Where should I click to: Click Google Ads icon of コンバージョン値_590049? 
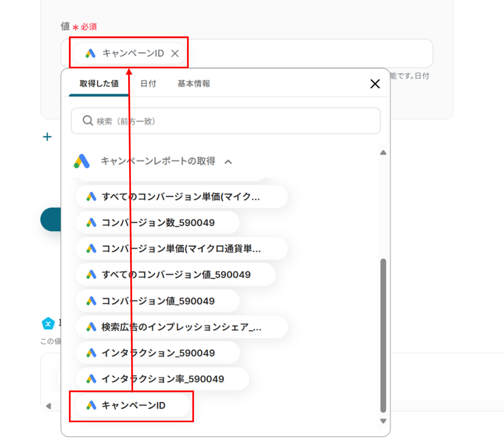pos(91,301)
